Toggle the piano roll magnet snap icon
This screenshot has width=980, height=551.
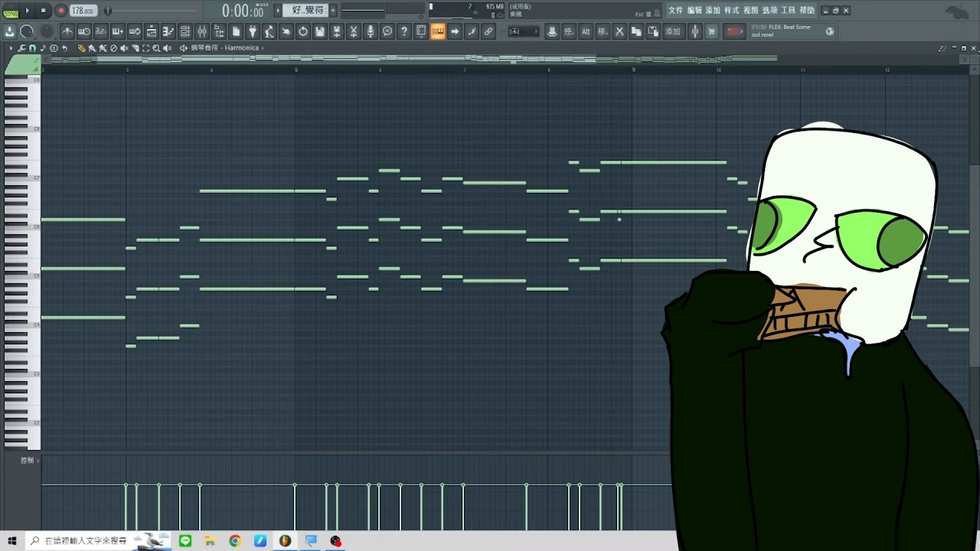(x=32, y=48)
